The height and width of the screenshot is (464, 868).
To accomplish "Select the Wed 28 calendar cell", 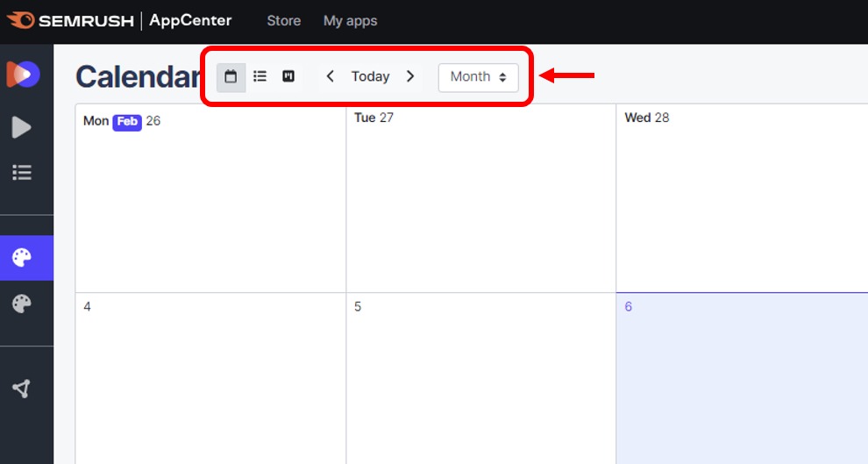I will coord(742,202).
